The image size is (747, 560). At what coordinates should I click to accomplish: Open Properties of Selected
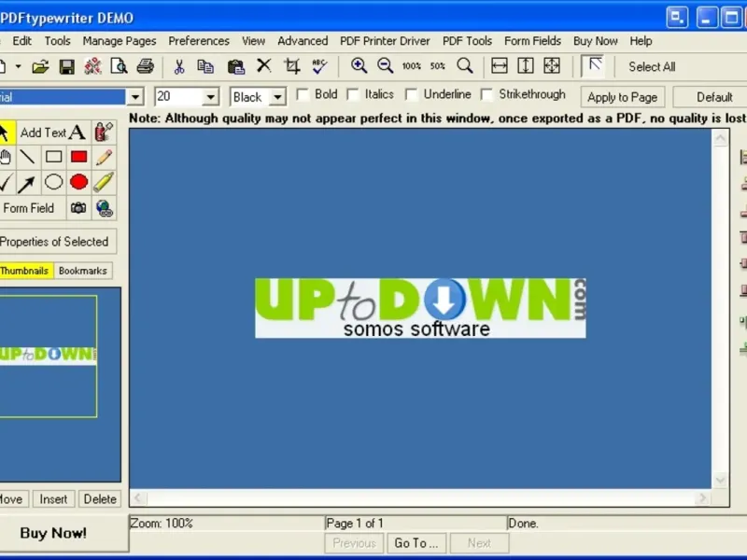coord(57,242)
